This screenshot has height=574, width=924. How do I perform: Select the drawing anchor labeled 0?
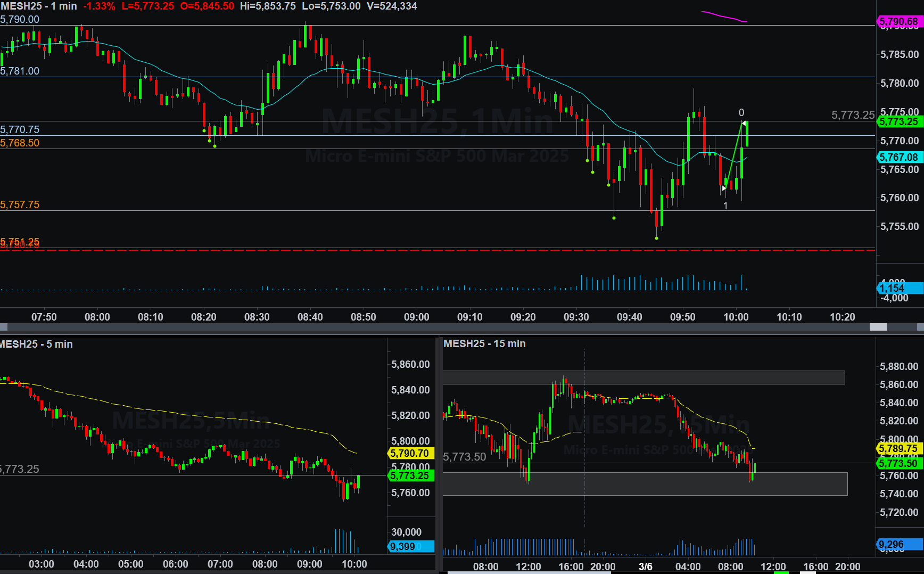tap(741, 113)
